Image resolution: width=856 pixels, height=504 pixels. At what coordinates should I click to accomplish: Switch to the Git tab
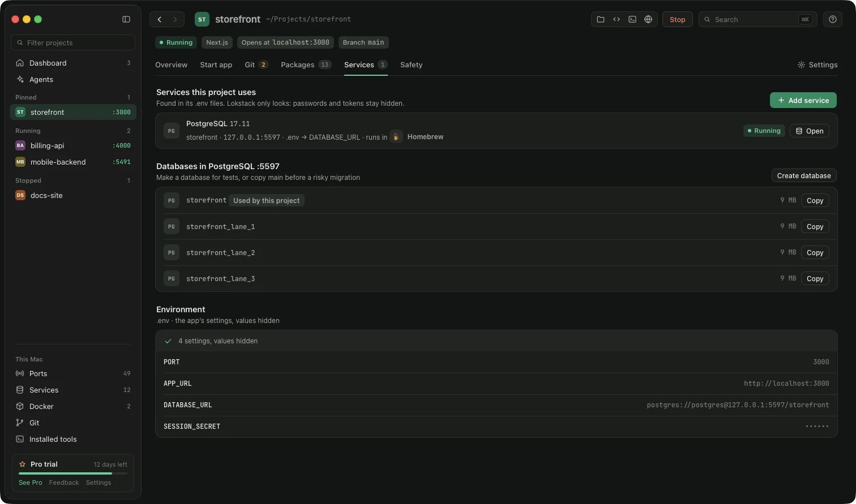coord(256,64)
